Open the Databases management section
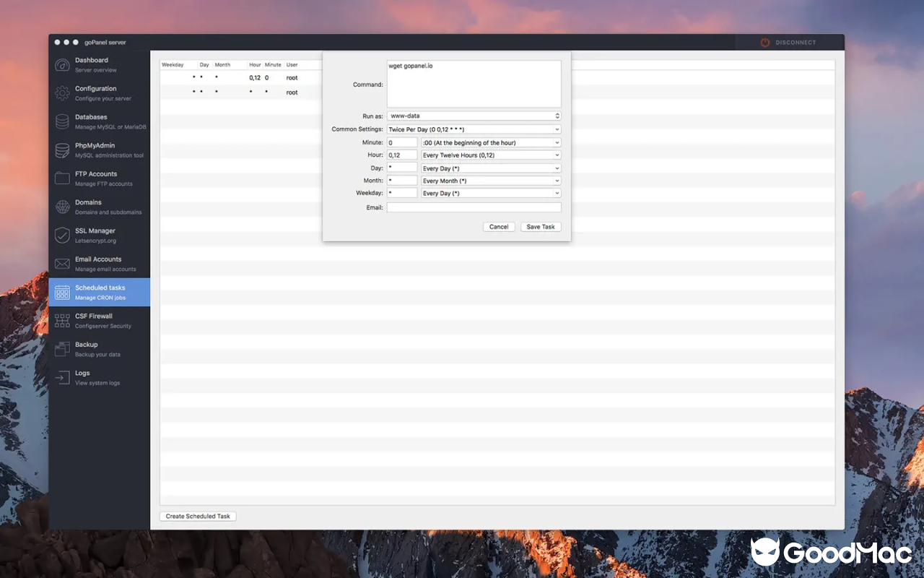Image resolution: width=924 pixels, height=578 pixels. [x=61, y=121]
